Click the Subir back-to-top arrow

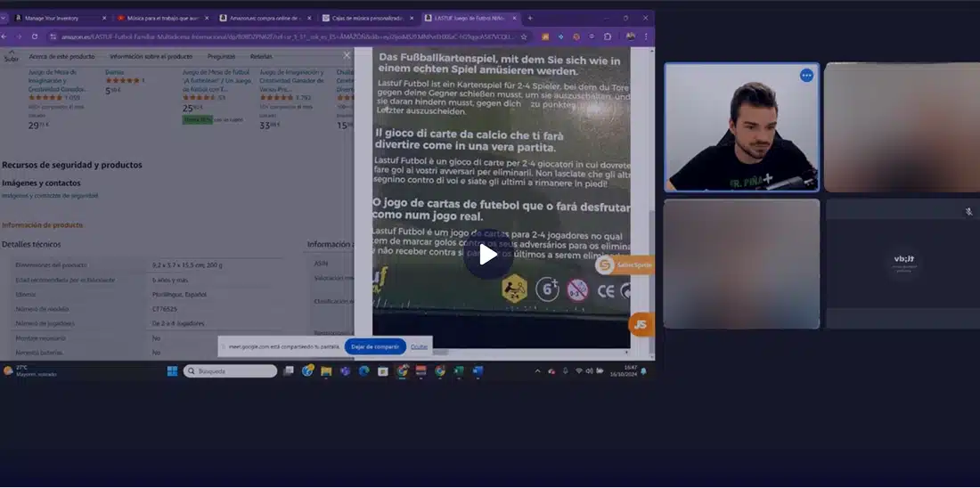click(x=12, y=56)
